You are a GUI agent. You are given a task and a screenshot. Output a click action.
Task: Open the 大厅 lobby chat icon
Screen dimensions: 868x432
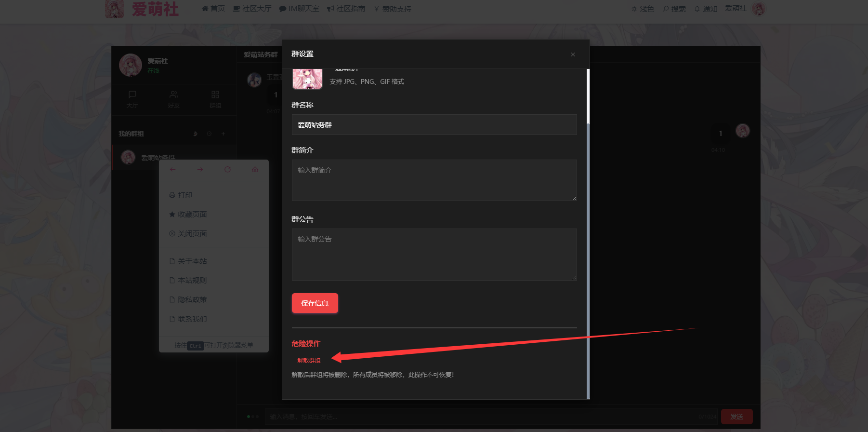click(x=132, y=99)
